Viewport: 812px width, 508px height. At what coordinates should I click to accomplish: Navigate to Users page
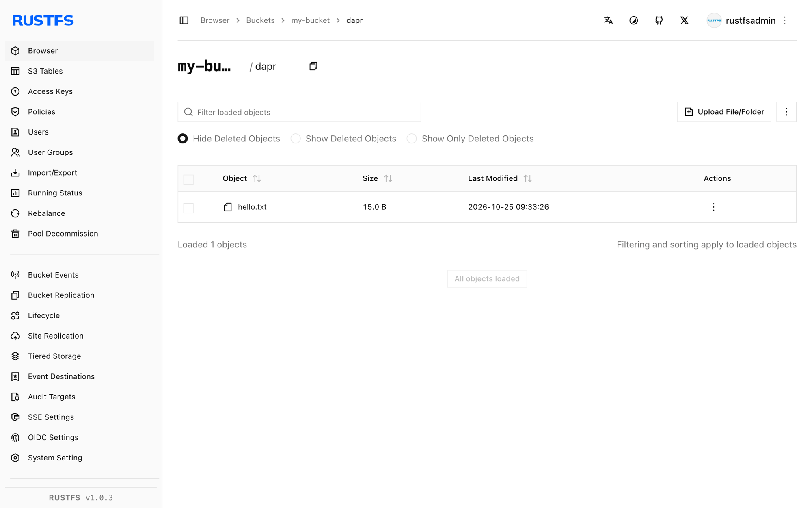click(80, 132)
